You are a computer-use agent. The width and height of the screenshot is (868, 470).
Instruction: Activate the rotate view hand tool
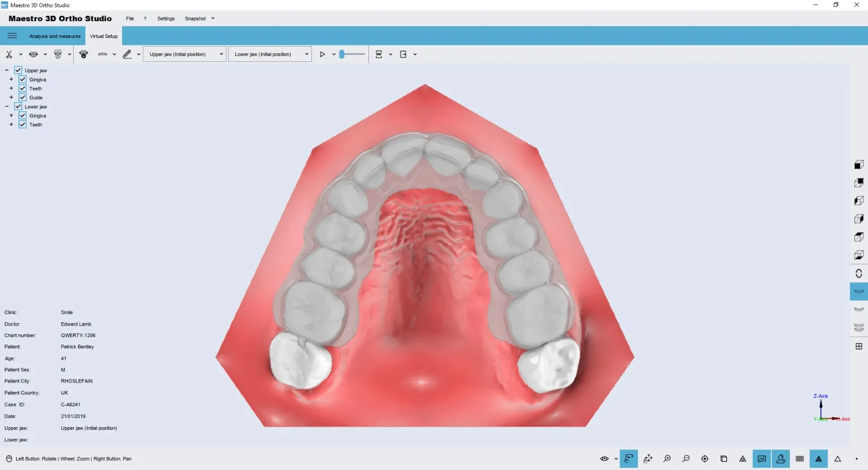pos(629,459)
